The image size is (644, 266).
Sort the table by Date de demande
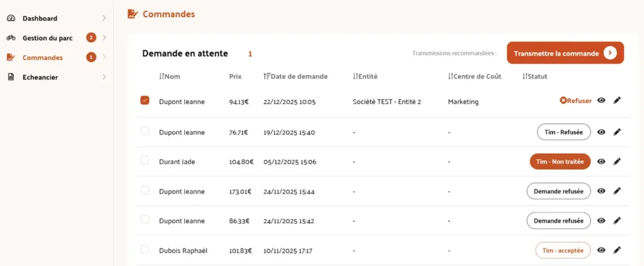(x=296, y=76)
